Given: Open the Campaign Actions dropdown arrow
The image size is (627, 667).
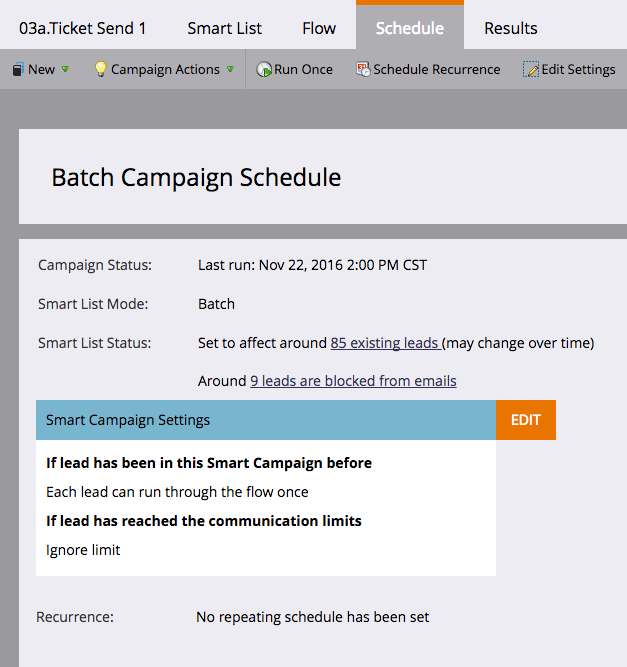Looking at the screenshot, I should (x=230, y=70).
